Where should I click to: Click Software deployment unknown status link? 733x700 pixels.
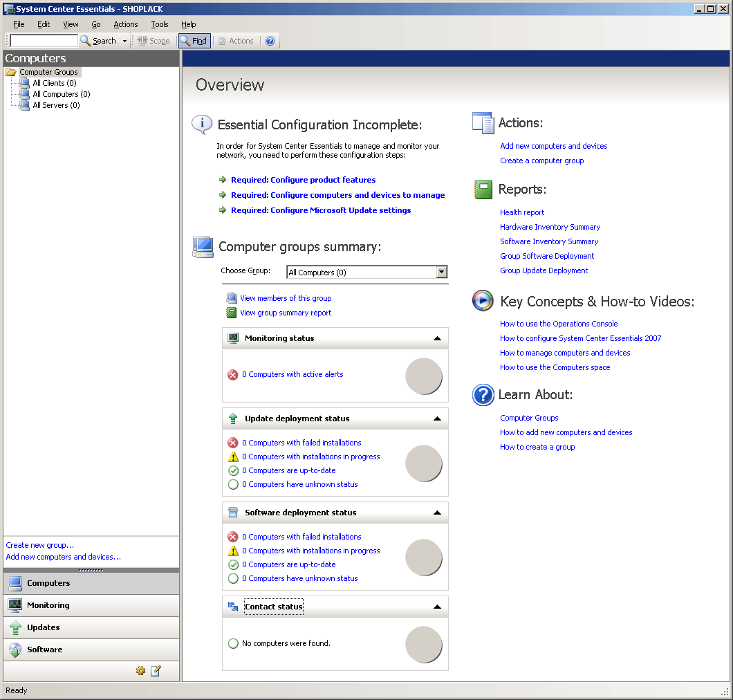[x=299, y=578]
